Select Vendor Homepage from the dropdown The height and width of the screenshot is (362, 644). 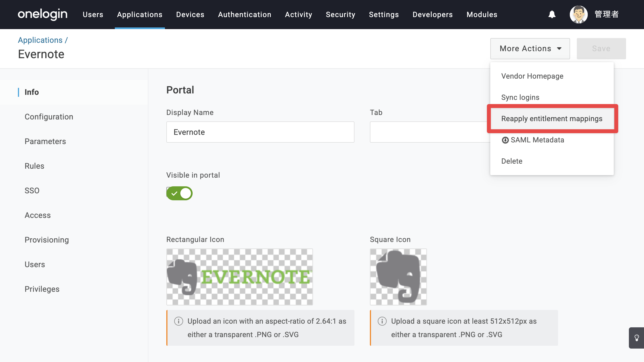[552, 76]
